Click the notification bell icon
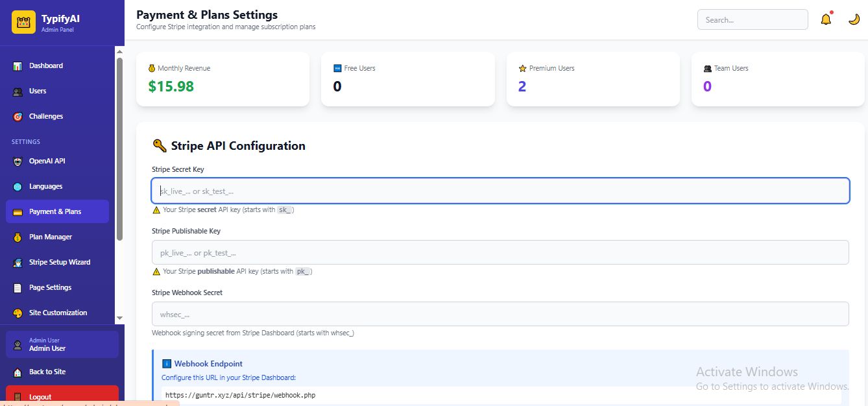The height and width of the screenshot is (406, 868). [826, 19]
